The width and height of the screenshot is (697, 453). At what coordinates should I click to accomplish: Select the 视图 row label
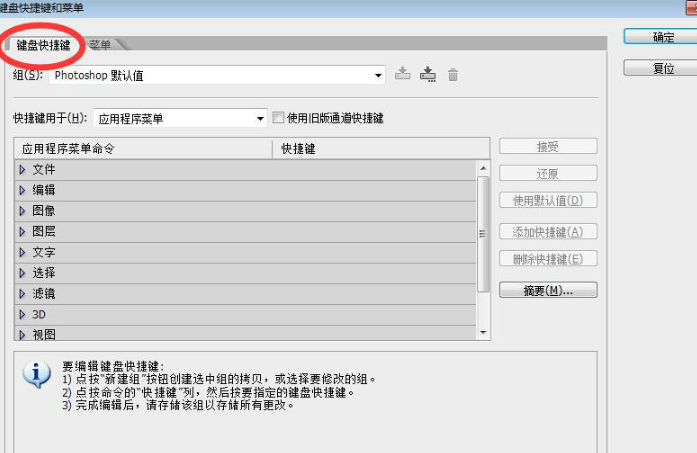(44, 334)
